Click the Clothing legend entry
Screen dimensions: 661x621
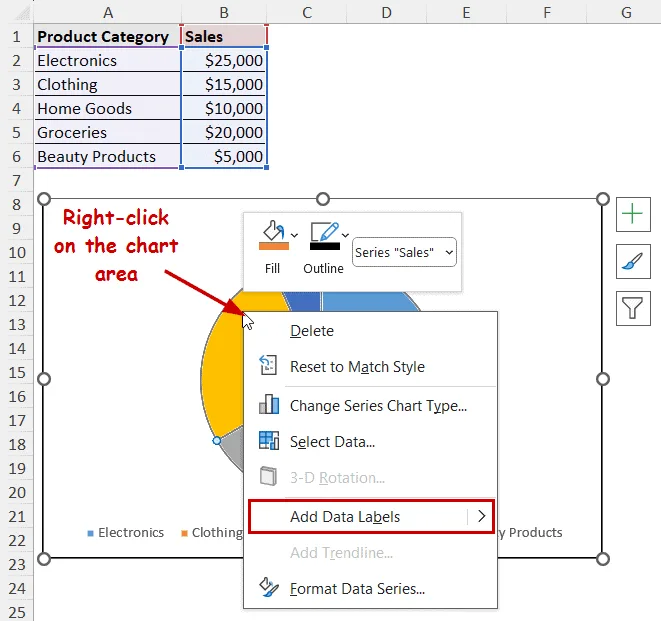pos(212,533)
